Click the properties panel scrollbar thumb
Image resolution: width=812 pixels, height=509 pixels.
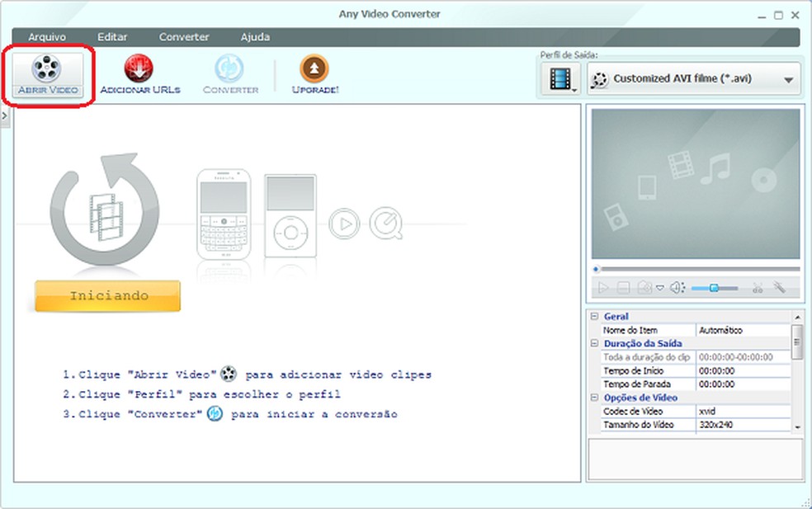[x=797, y=342]
